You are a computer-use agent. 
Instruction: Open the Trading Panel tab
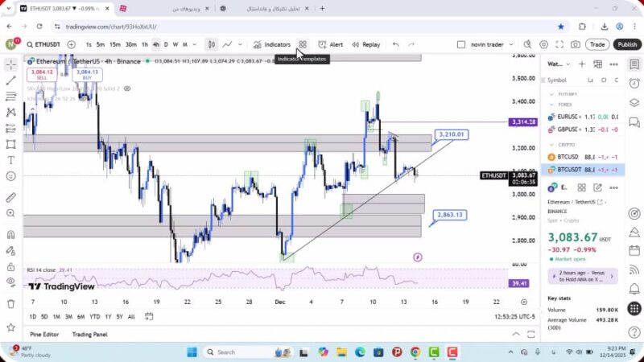(89, 334)
